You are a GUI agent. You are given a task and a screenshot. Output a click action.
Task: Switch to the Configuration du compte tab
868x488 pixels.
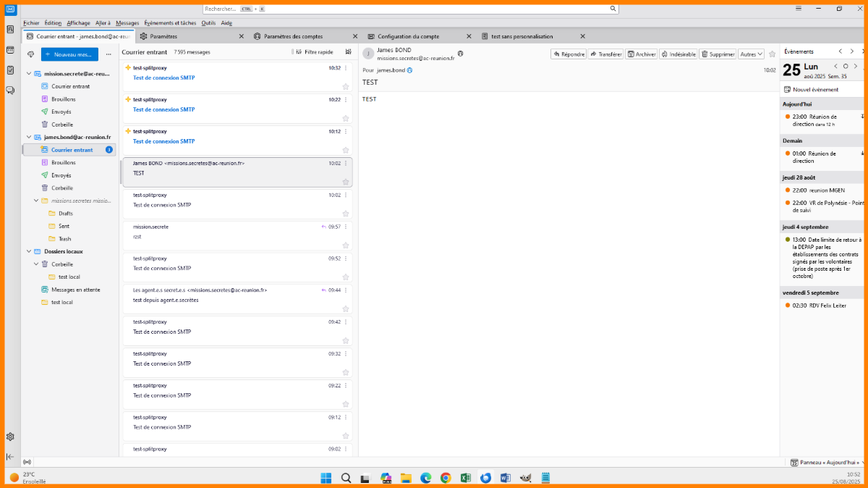408,36
